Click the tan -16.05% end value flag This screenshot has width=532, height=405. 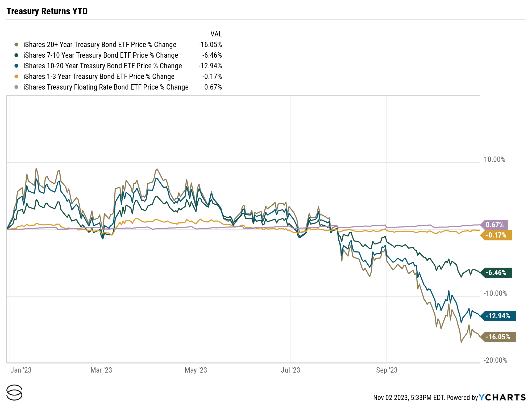tap(498, 337)
